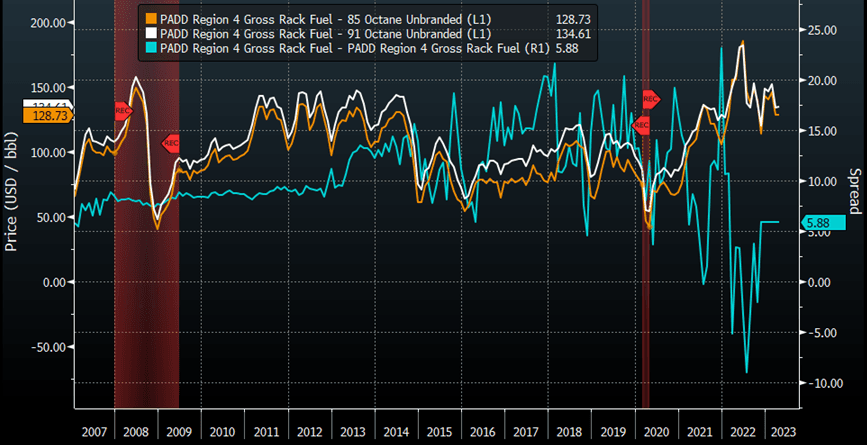Click the 2015 year label
Viewport: 867px width, 445px height.
pos(438,431)
